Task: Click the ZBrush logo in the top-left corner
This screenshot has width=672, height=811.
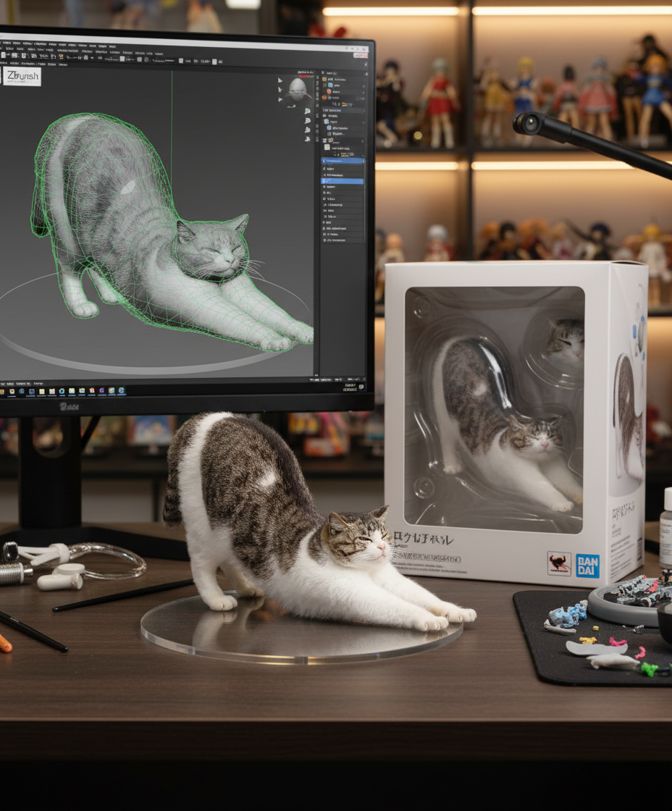Action: pos(22,77)
